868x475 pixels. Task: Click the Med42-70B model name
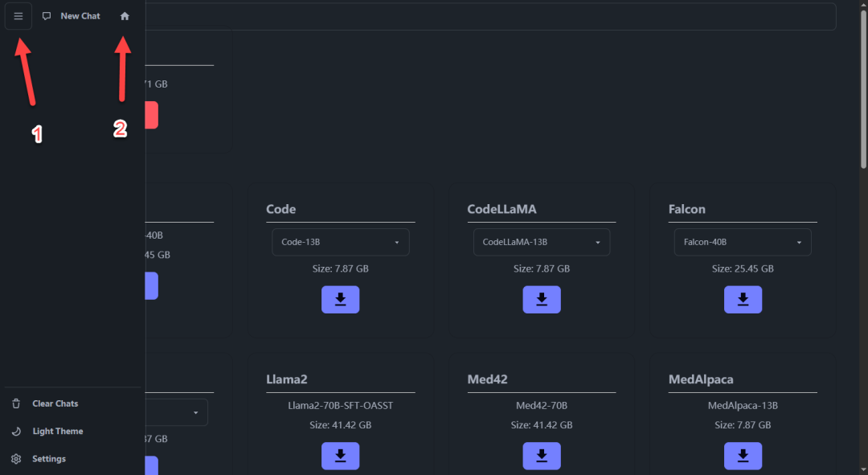(542, 405)
